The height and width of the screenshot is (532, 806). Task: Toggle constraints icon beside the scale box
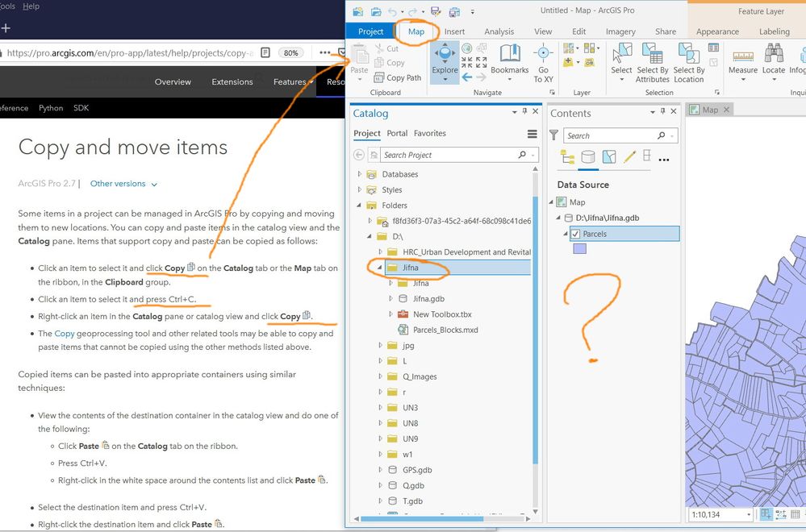781,514
